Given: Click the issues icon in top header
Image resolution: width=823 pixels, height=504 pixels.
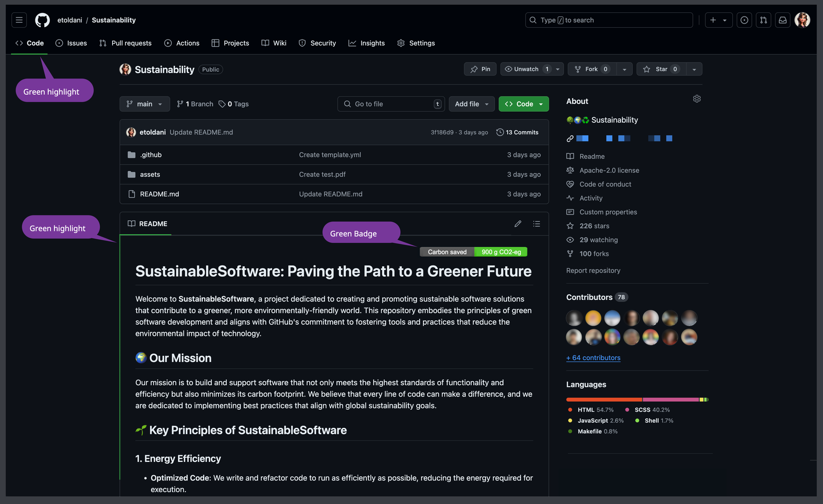Looking at the screenshot, I should [744, 20].
